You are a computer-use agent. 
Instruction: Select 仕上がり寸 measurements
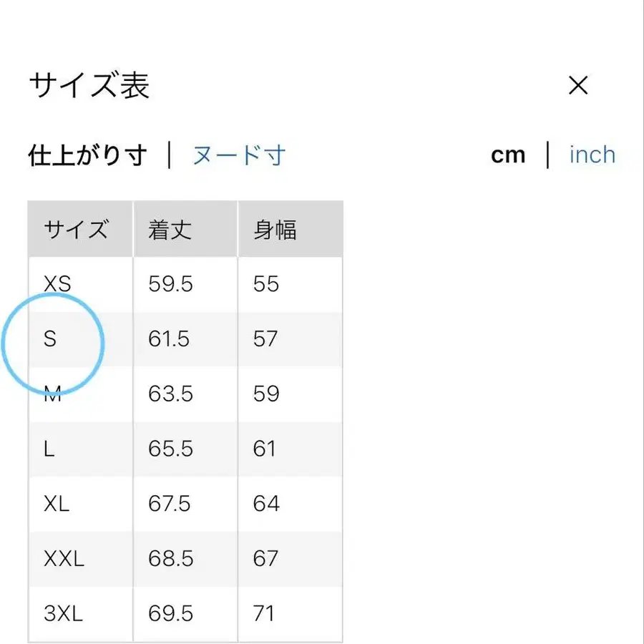(87, 155)
